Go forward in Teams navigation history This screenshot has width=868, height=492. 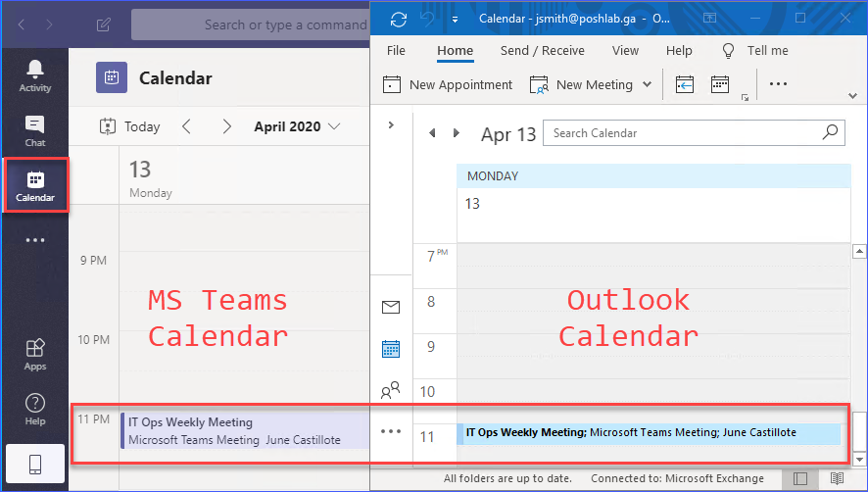pyautogui.click(x=49, y=25)
